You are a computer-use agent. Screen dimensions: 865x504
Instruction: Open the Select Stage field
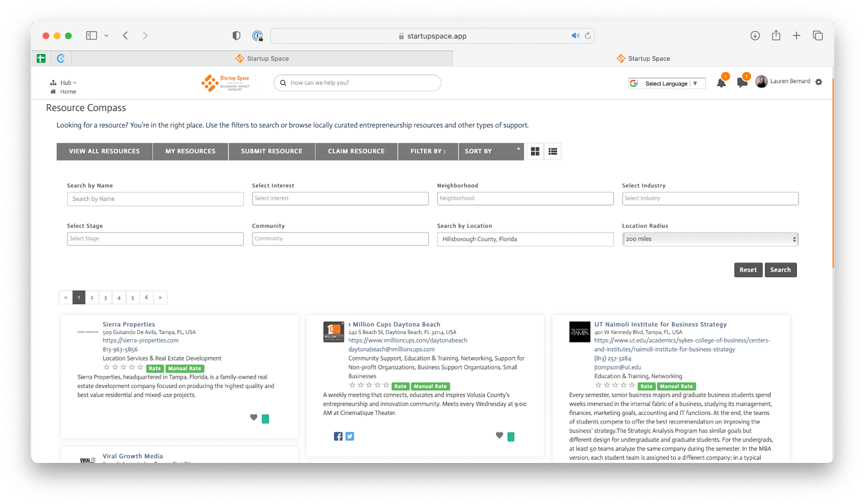155,239
